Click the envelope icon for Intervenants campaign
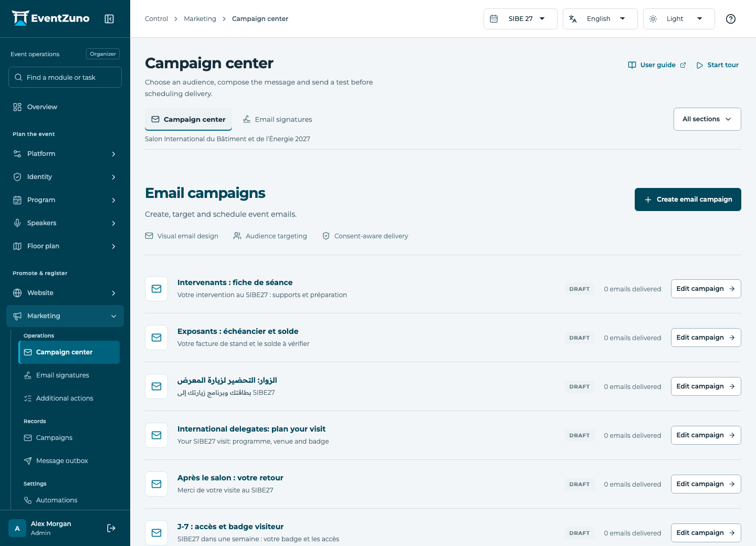 [156, 289]
